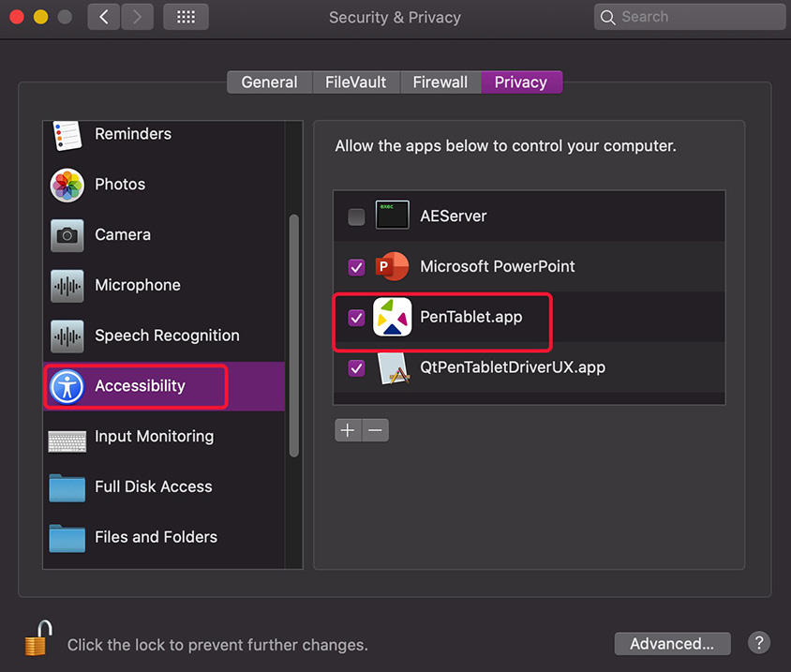Go back with the left chevron button
Screen dimensions: 791x672
click(104, 17)
